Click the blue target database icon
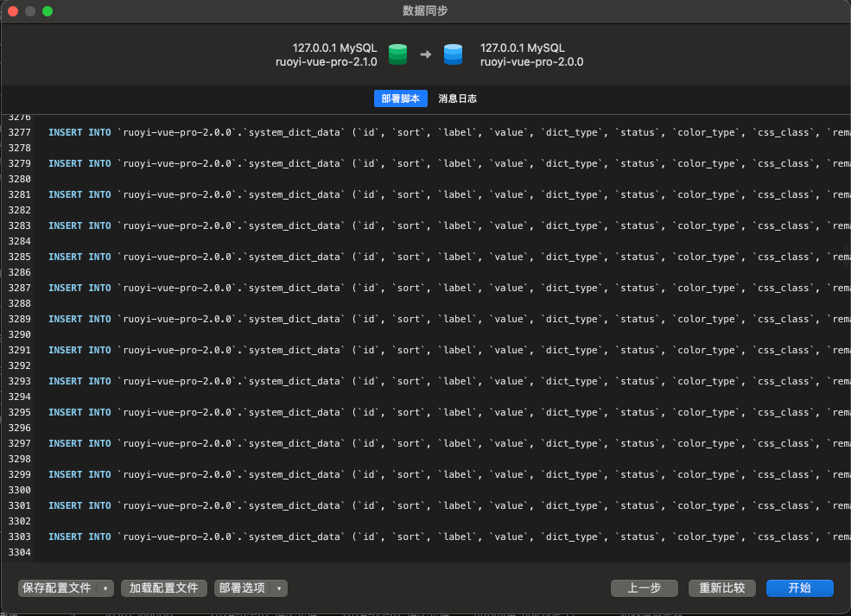Image resolution: width=851 pixels, height=616 pixels. click(453, 54)
